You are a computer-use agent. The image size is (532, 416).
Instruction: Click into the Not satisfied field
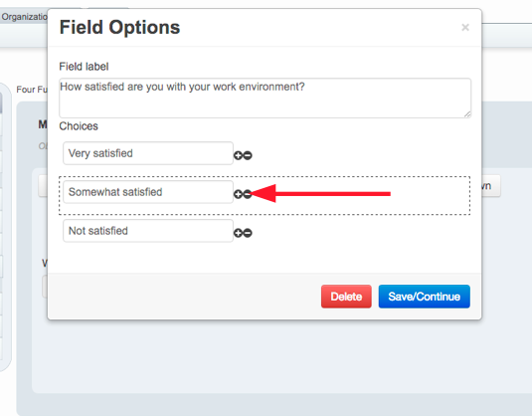(148, 231)
